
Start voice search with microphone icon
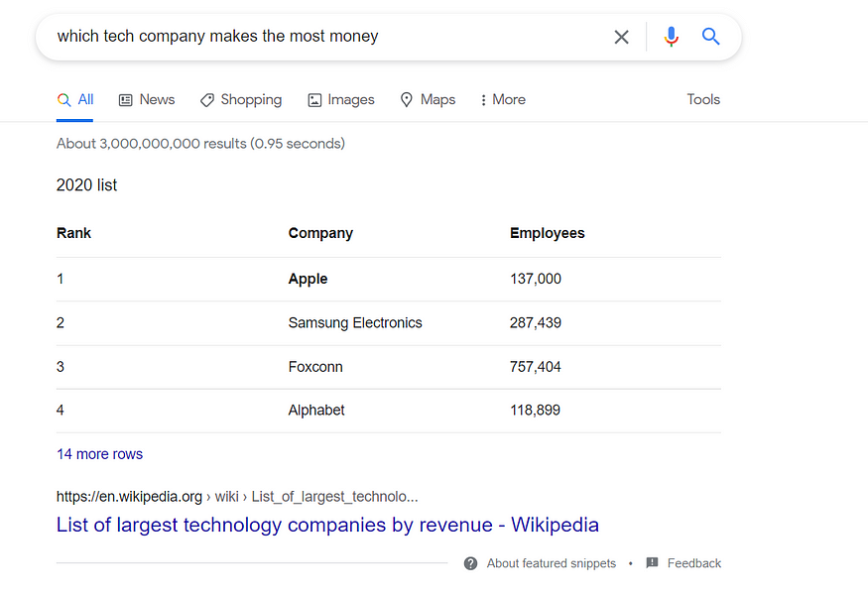coord(672,37)
